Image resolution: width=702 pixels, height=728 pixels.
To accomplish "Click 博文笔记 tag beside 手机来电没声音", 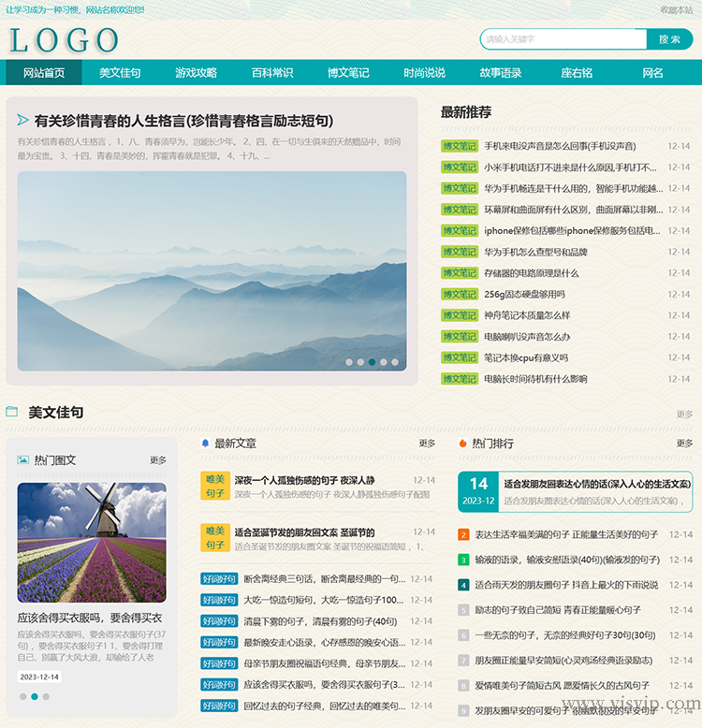I will [460, 146].
